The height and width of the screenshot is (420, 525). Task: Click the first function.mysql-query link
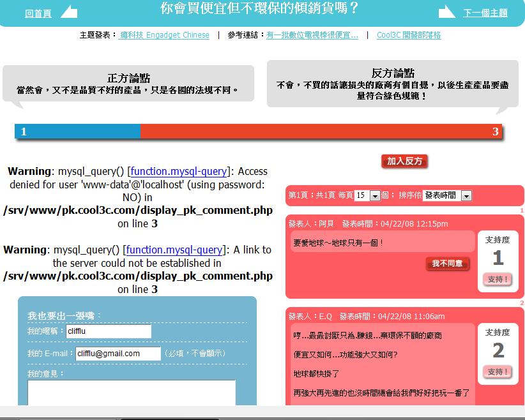click(x=179, y=171)
